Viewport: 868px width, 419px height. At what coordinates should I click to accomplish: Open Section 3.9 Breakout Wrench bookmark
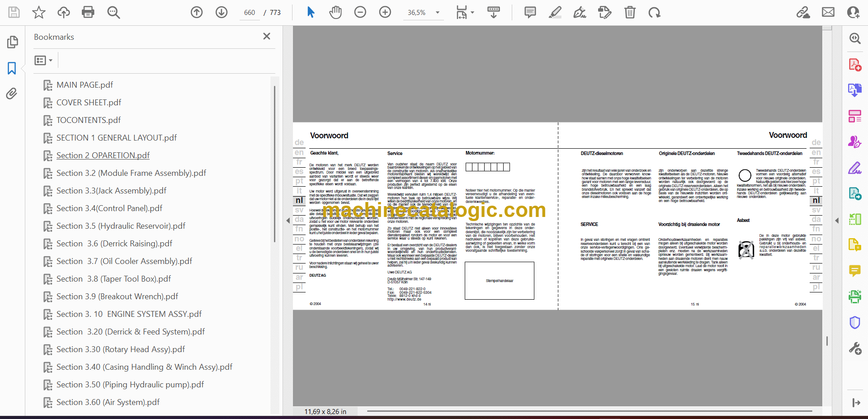[117, 297]
